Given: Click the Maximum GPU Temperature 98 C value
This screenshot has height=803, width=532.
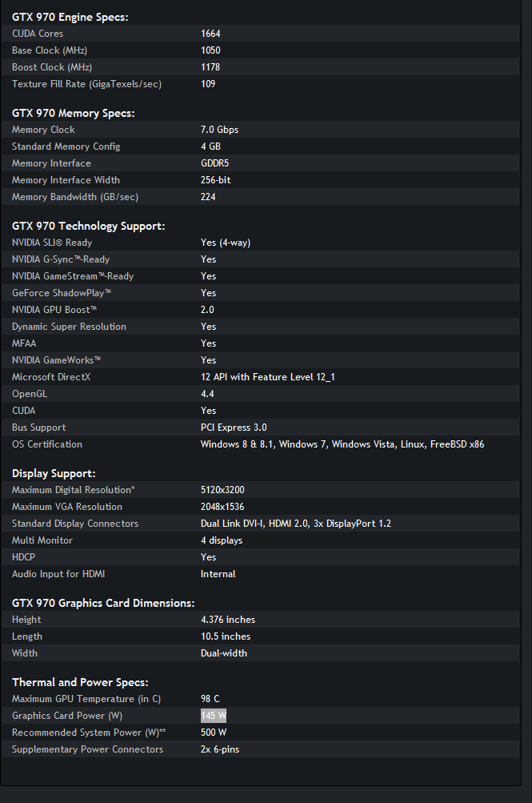Looking at the screenshot, I should [x=210, y=699].
